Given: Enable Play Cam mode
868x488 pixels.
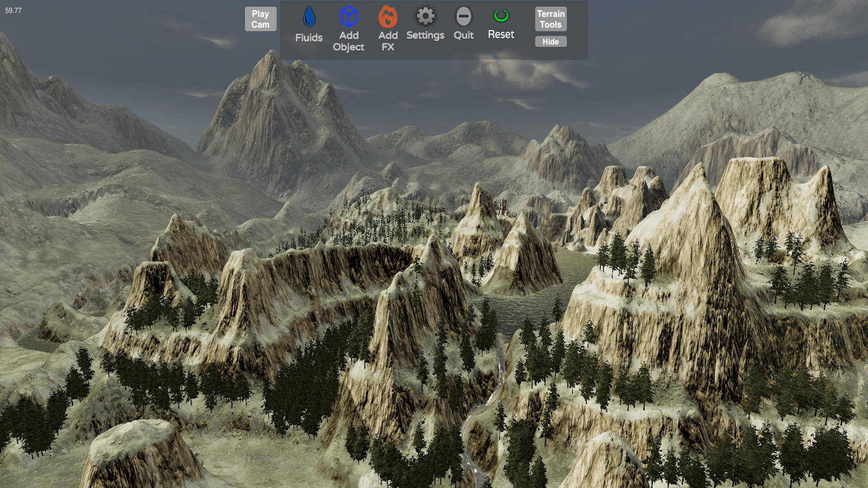Looking at the screenshot, I should pos(260,19).
